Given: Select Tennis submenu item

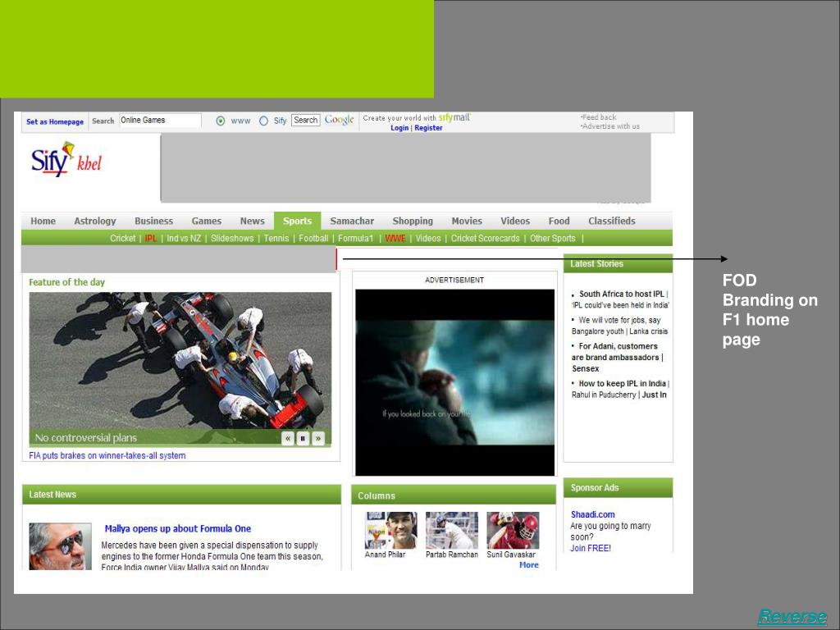Looking at the screenshot, I should pyautogui.click(x=276, y=239).
